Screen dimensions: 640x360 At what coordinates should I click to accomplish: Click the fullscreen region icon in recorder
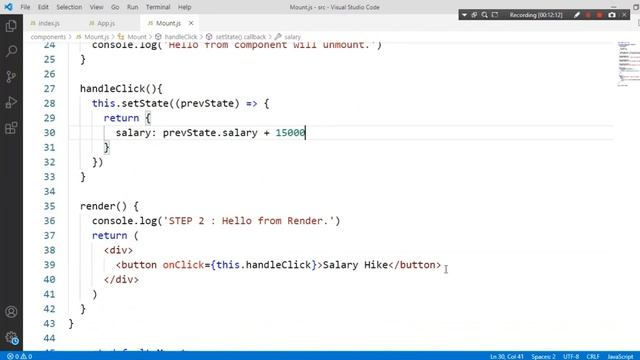495,15
